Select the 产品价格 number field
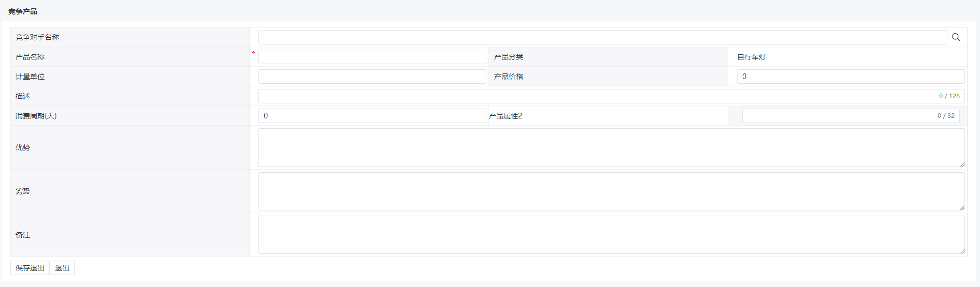This screenshot has width=980, height=287. 851,77
